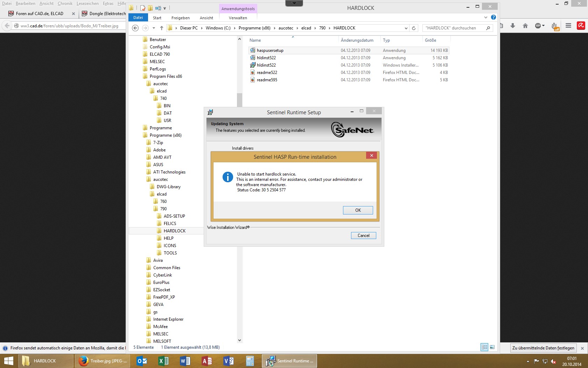Expand Dieser PC breadcrumb arrow
This screenshot has height=368, width=588.
[x=202, y=28]
